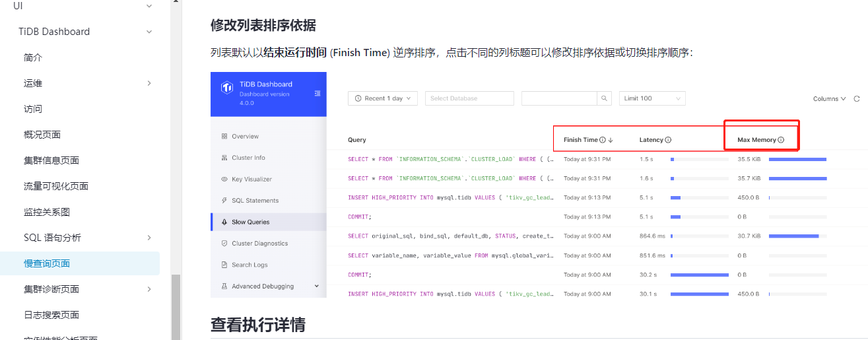Click the Latency info icon
The height and width of the screenshot is (340, 868).
[668, 140]
